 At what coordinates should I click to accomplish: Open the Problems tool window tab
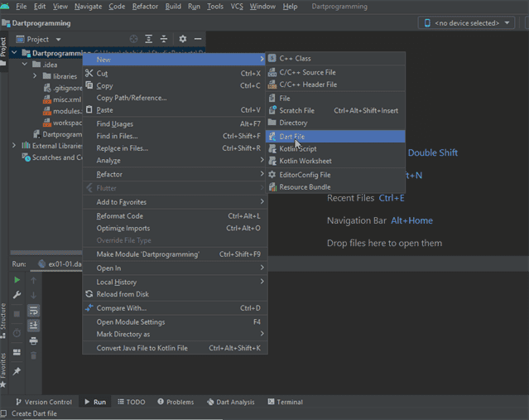(176, 402)
